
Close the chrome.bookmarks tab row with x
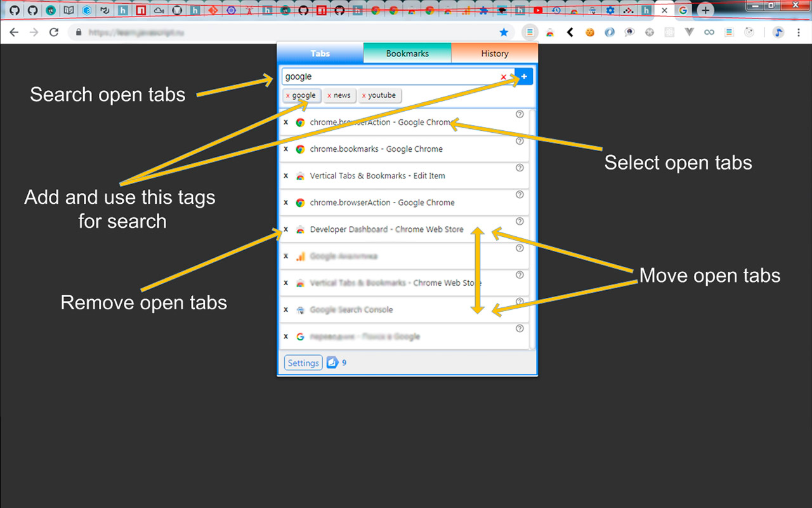point(286,149)
